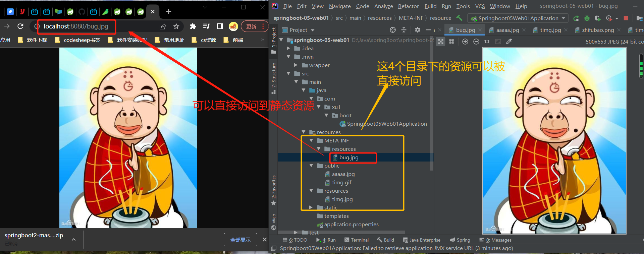The height and width of the screenshot is (254, 644).
Task: Click the Build project hammer icon
Action: 459,18
